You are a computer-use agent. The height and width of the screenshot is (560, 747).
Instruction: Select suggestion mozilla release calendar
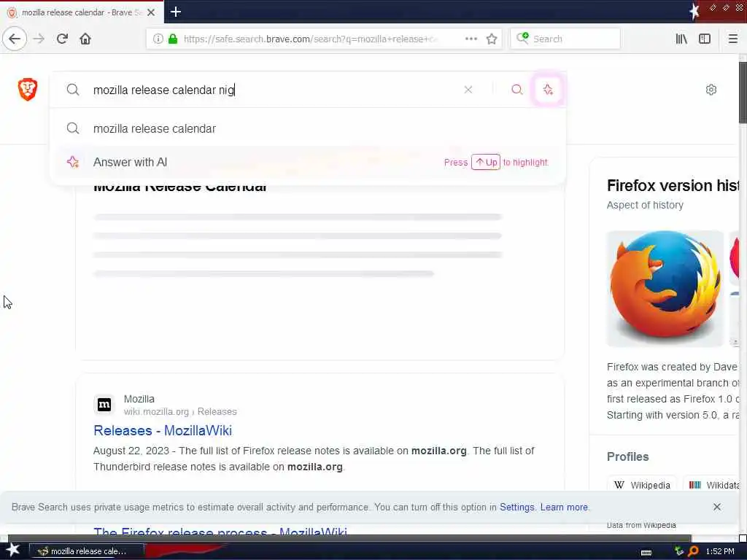coord(308,128)
